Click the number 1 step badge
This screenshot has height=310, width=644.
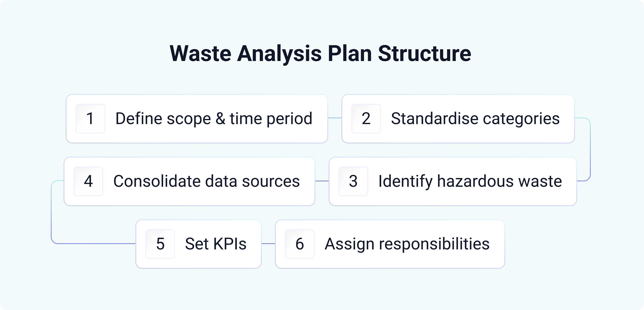90,119
